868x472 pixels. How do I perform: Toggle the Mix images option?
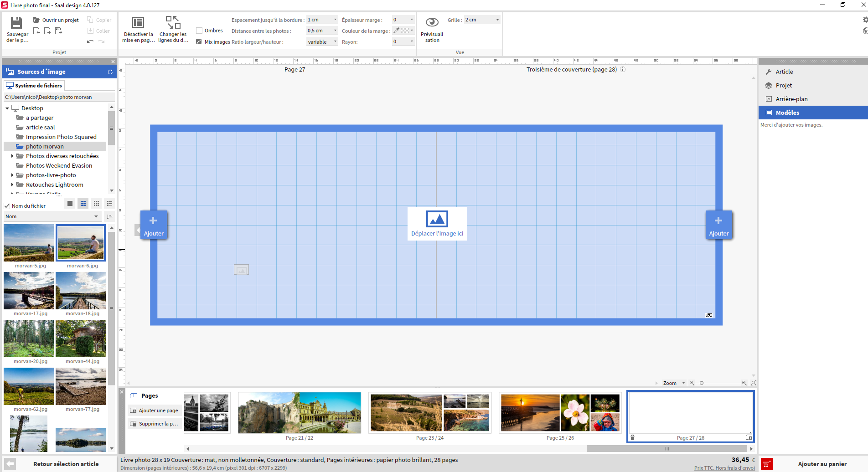pos(199,41)
